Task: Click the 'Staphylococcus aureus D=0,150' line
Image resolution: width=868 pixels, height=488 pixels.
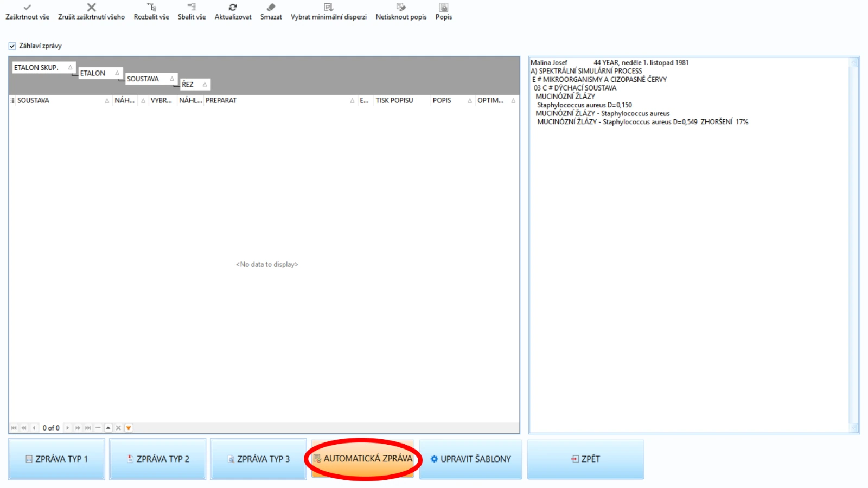Action: point(584,105)
